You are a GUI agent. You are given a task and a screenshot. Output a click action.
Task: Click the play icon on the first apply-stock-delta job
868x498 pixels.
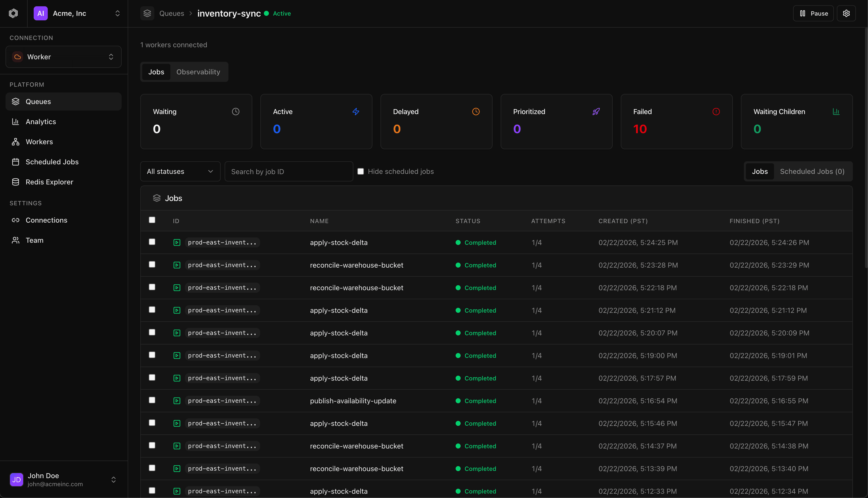pyautogui.click(x=177, y=242)
